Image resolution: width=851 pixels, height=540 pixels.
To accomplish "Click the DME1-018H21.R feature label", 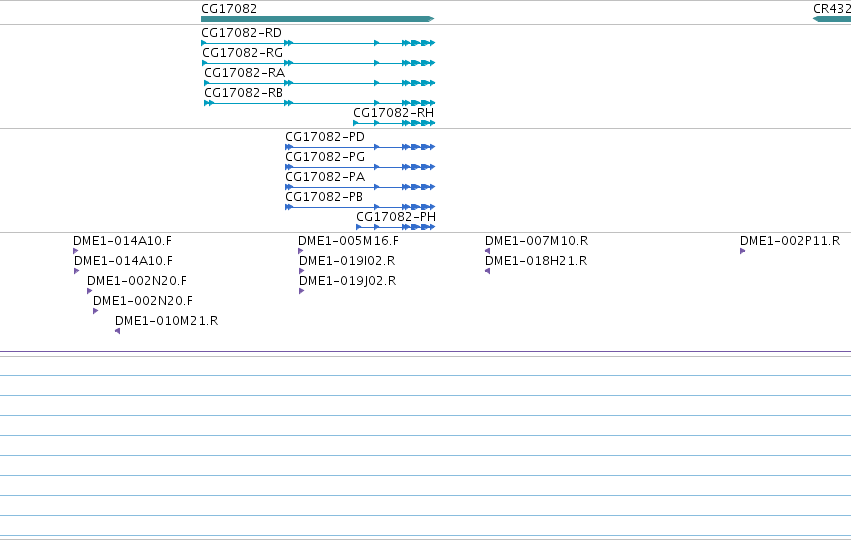I will (536, 261).
